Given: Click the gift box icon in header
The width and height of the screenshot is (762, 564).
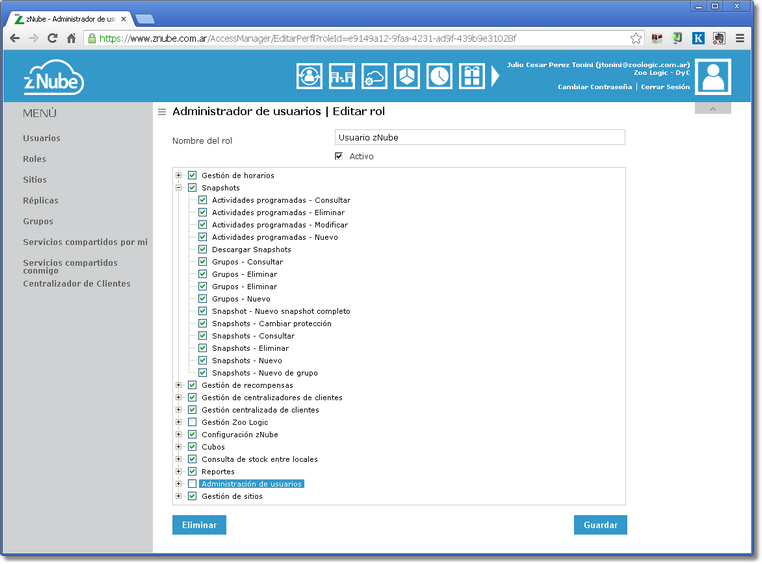Looking at the screenshot, I should [x=471, y=76].
